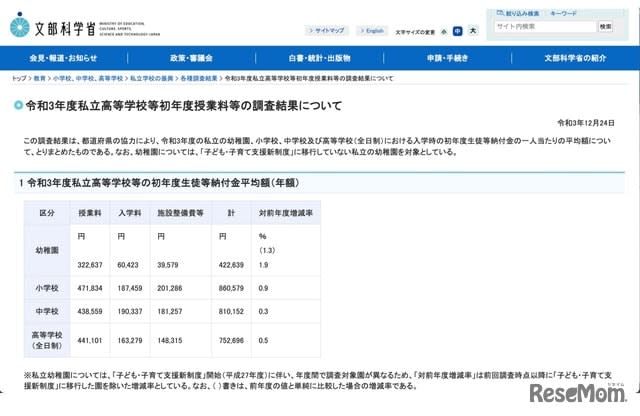Click the (1.3) percentage value

click(x=267, y=250)
